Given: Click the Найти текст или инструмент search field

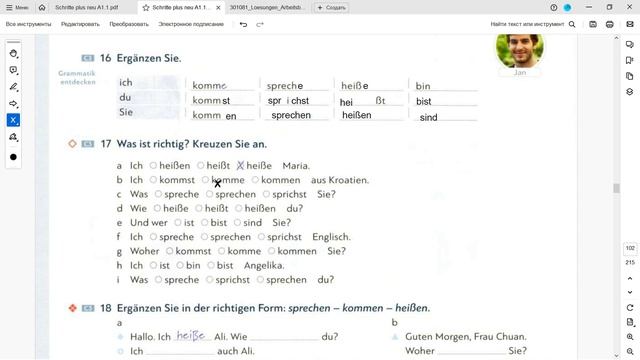Looking at the screenshot, I should tap(527, 24).
